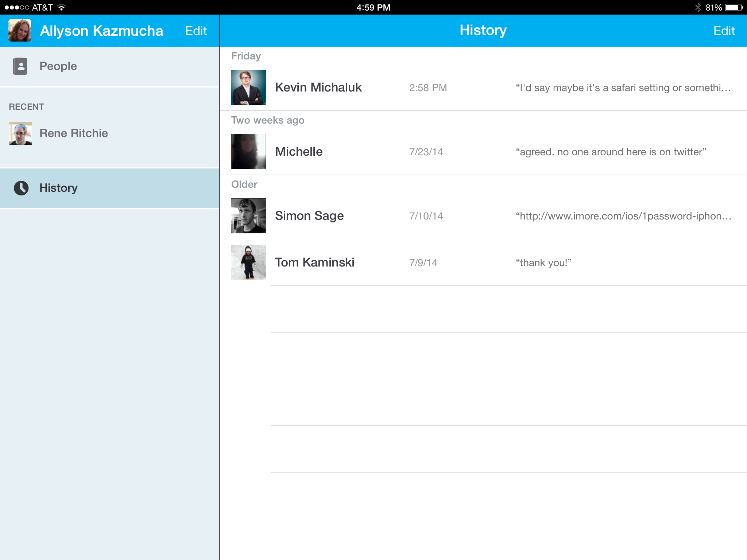
Task: Open Kevin Michaluk's profile picture
Action: point(248,87)
